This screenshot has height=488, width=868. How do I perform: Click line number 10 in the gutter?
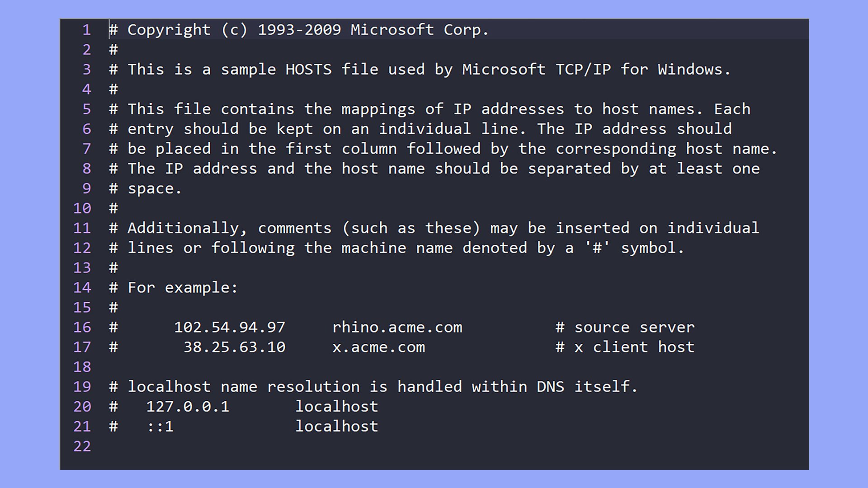pos(82,208)
